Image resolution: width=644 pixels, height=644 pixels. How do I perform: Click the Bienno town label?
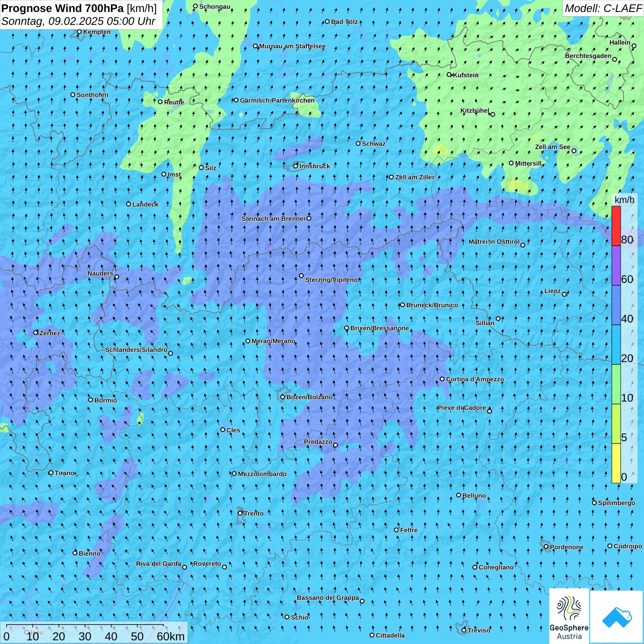pos(89,554)
